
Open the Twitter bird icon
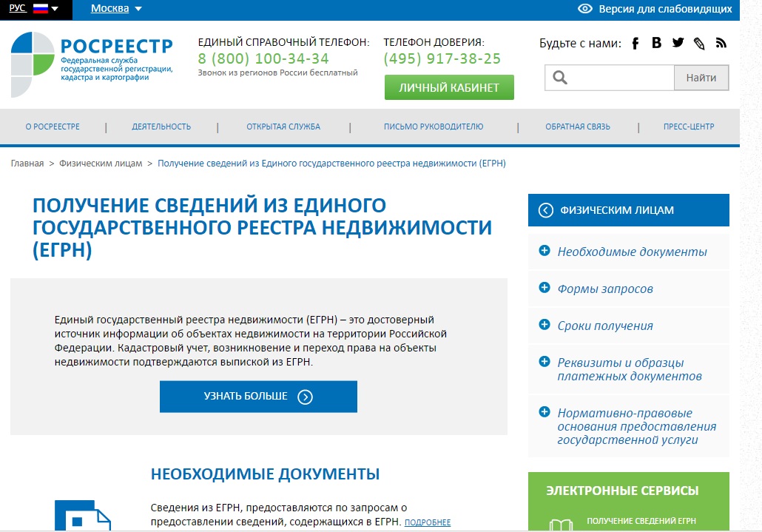[678, 43]
